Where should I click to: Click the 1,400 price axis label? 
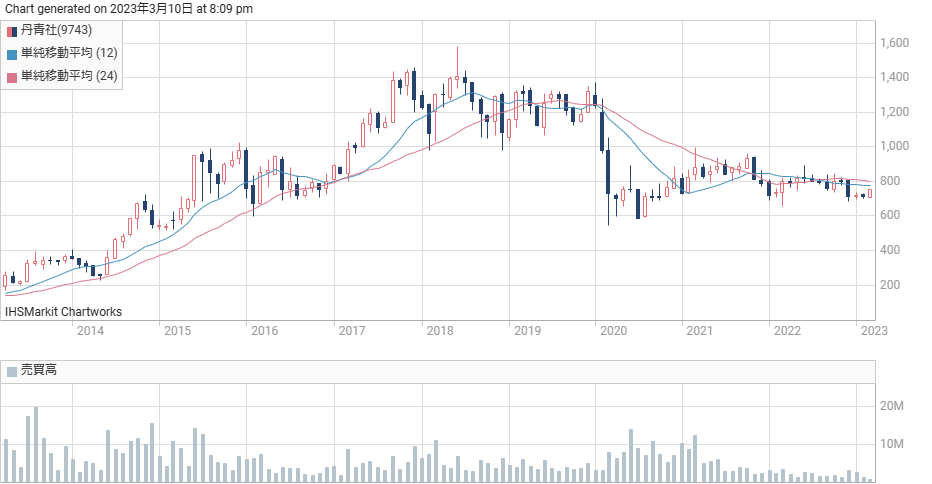pos(895,77)
